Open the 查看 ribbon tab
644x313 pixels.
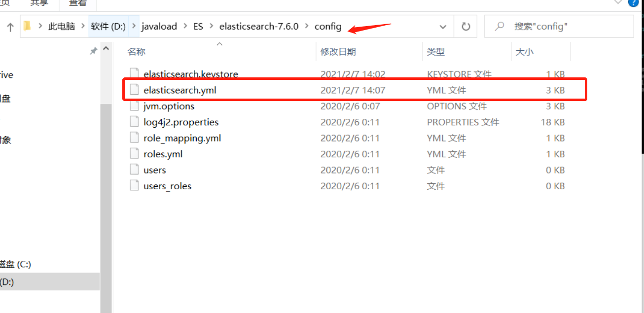(78, 3)
